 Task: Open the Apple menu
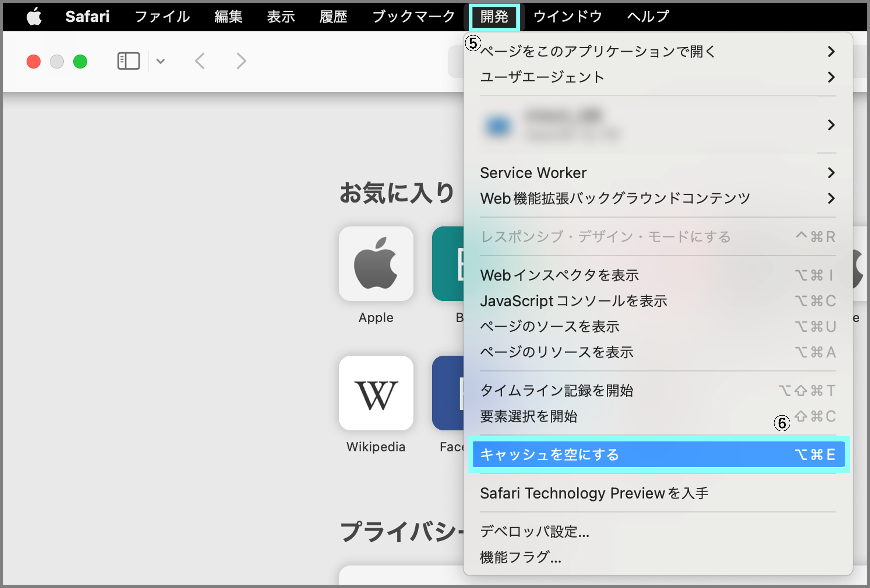pos(34,17)
